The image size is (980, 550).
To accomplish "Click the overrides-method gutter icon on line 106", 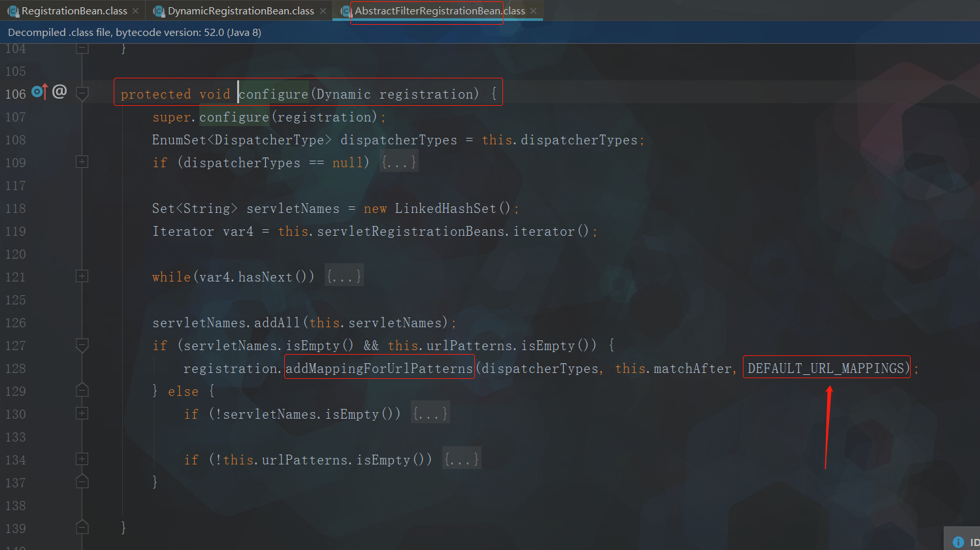I will 39,92.
